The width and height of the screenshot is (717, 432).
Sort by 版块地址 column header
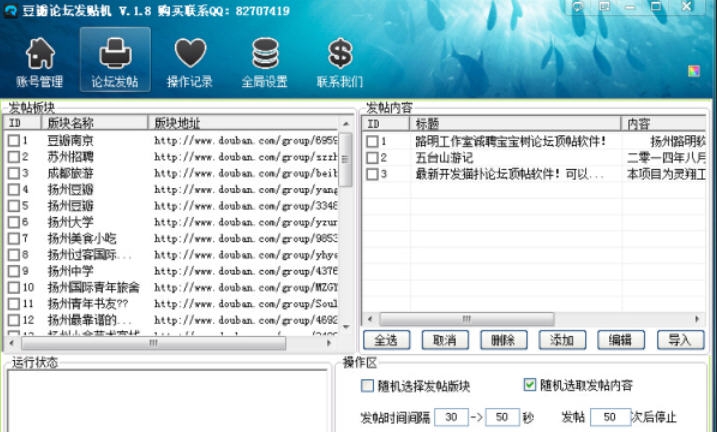point(243,123)
